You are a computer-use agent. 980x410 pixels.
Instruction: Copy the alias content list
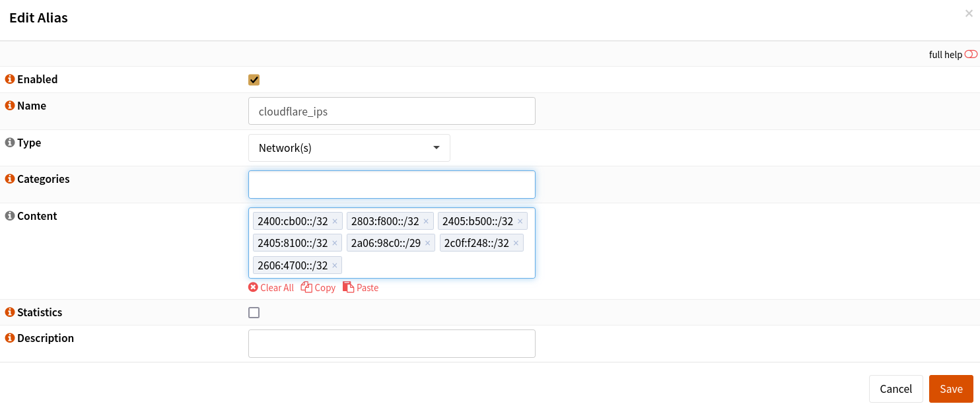(318, 287)
